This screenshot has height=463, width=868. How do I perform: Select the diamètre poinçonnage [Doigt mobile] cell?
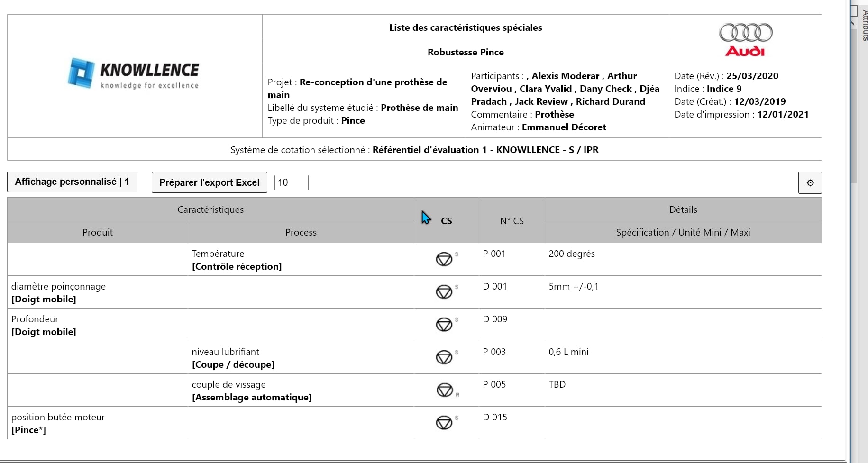(x=98, y=292)
